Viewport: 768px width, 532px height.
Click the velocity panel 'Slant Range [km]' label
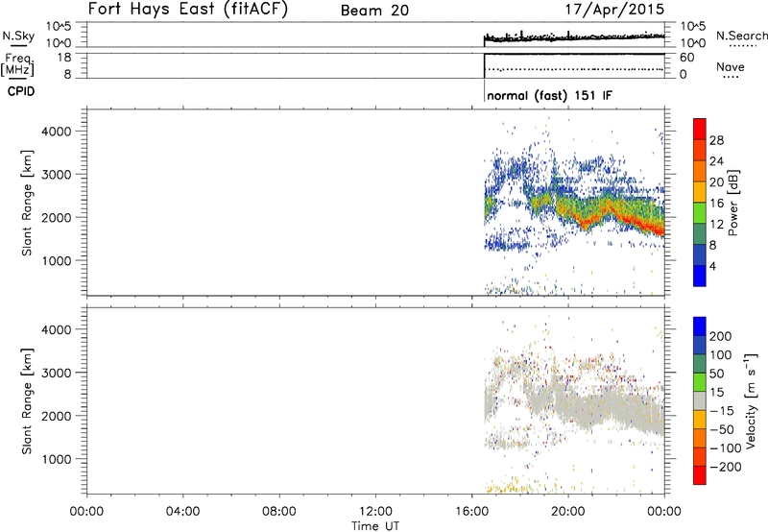[27, 400]
